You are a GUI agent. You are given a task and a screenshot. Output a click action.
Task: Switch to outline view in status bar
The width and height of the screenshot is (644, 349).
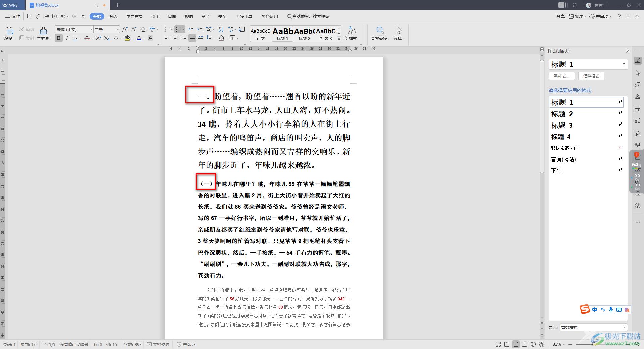coord(525,344)
